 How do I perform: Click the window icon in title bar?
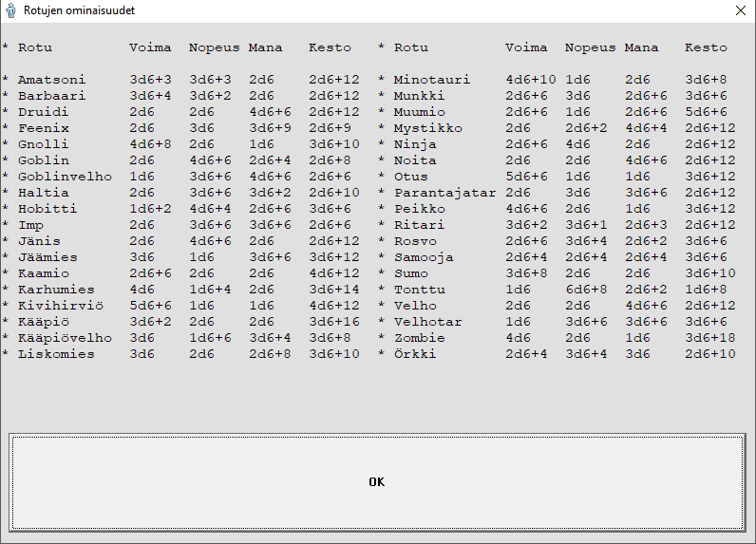pyautogui.click(x=10, y=10)
